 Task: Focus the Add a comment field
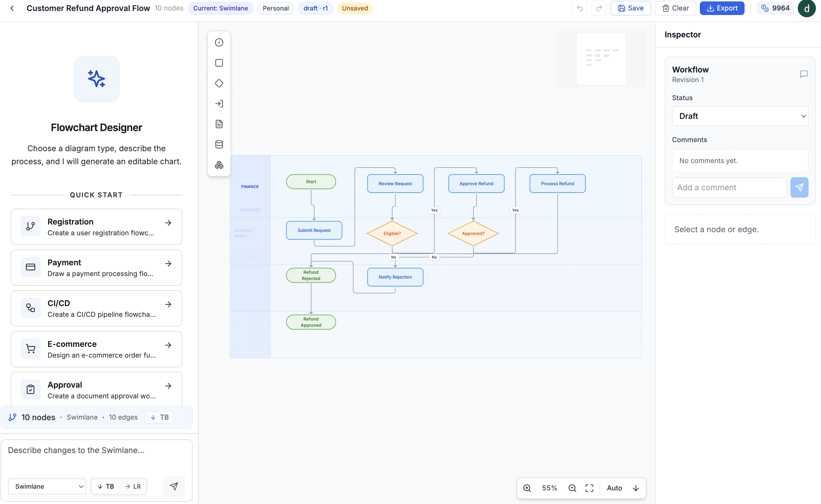pyautogui.click(x=729, y=187)
